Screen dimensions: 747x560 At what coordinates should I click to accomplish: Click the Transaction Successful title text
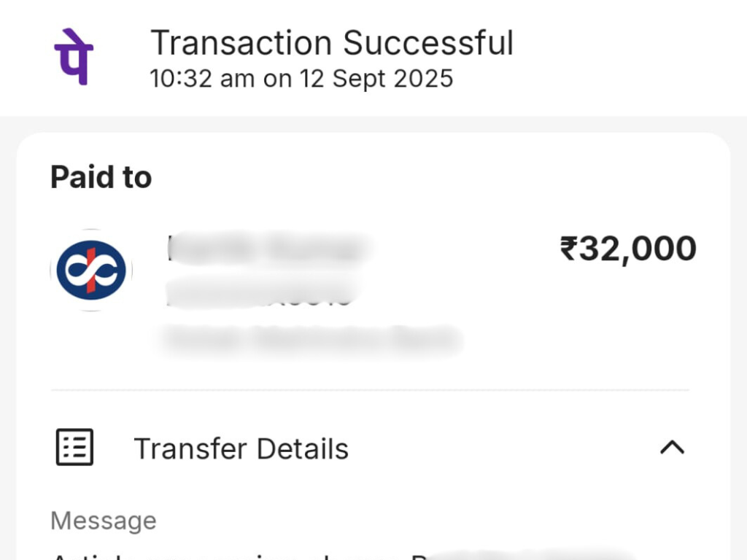pyautogui.click(x=333, y=42)
